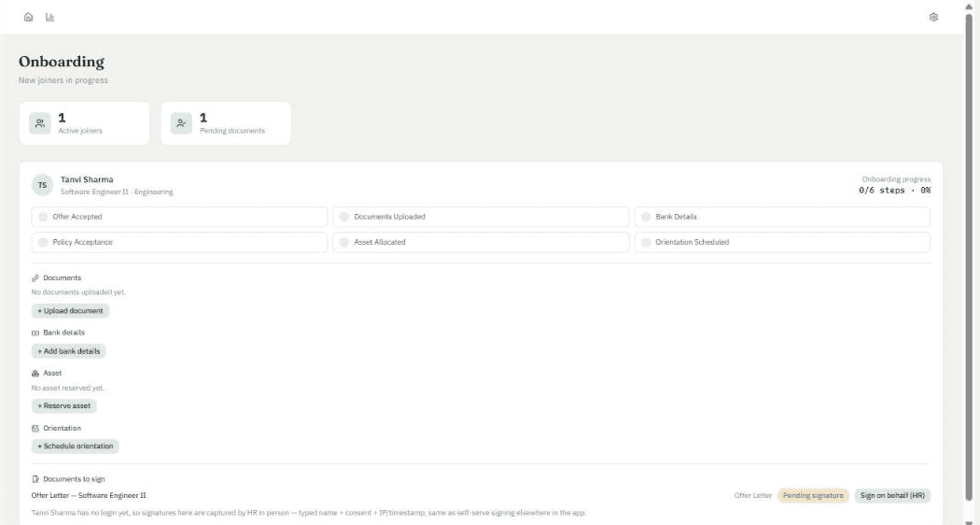Click the Pending documents person icon
Screen dimensions: 980x525
pyautogui.click(x=181, y=123)
